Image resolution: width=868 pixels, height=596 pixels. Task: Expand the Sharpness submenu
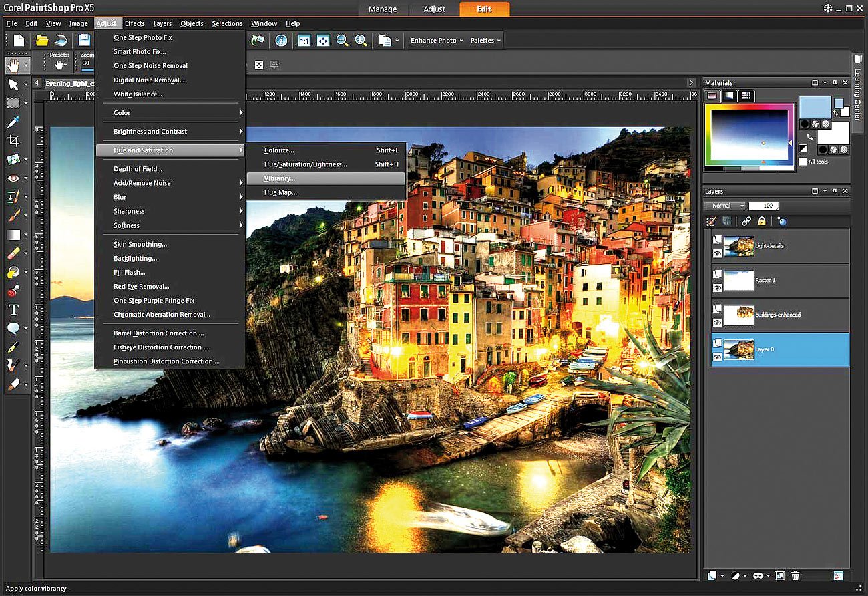tap(170, 211)
